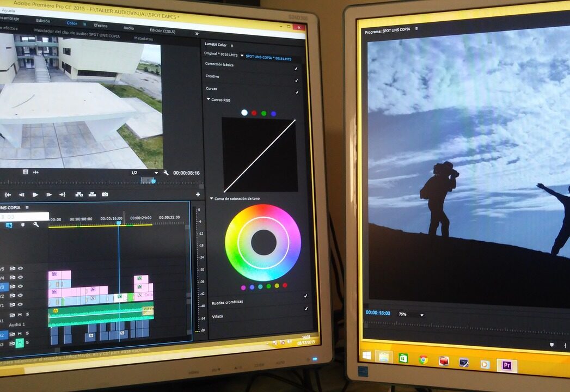The width and height of the screenshot is (570, 392).
Task: Select the red channel curve swatch
Action: [254, 113]
